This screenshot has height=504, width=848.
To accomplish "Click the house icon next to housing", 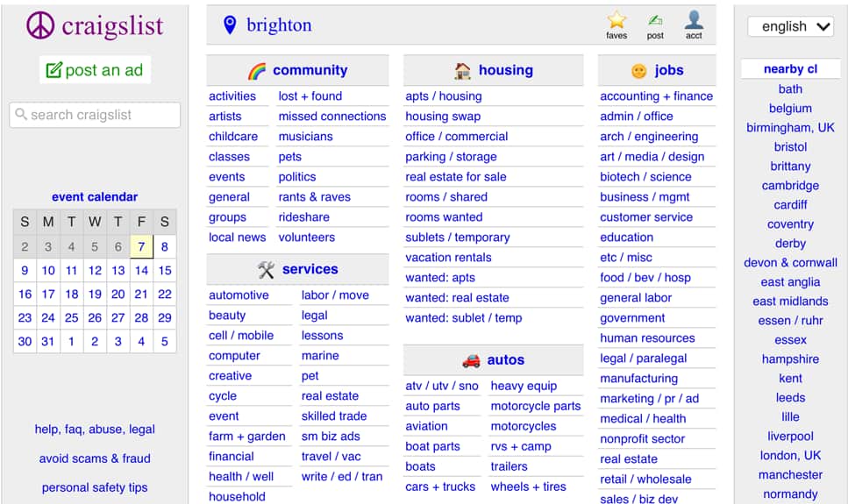I will (x=462, y=71).
